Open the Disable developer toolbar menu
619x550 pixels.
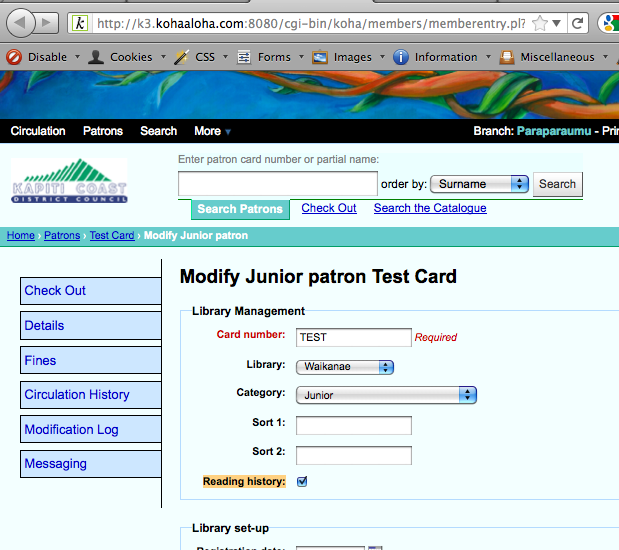point(38,57)
